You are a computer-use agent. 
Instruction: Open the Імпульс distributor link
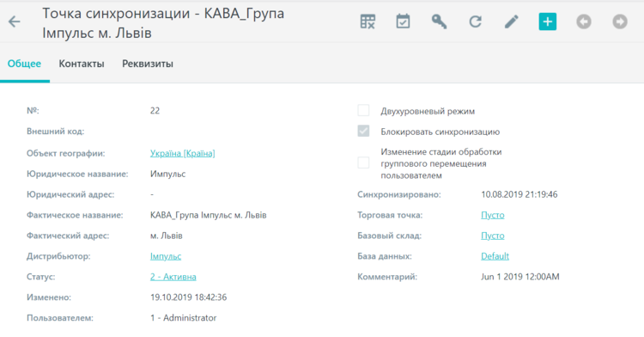coord(166,256)
